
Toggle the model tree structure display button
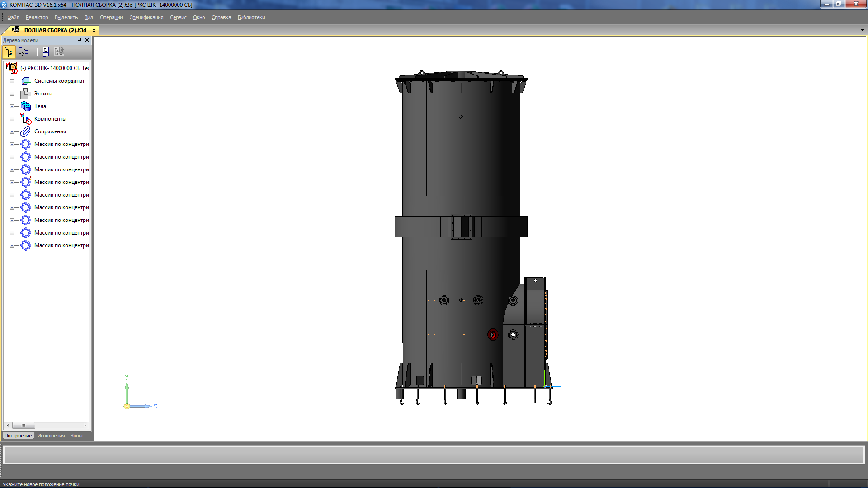point(9,52)
